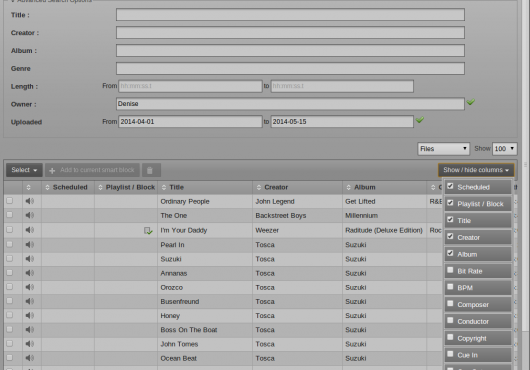Preview Boss On The Boat audio

coord(30,329)
